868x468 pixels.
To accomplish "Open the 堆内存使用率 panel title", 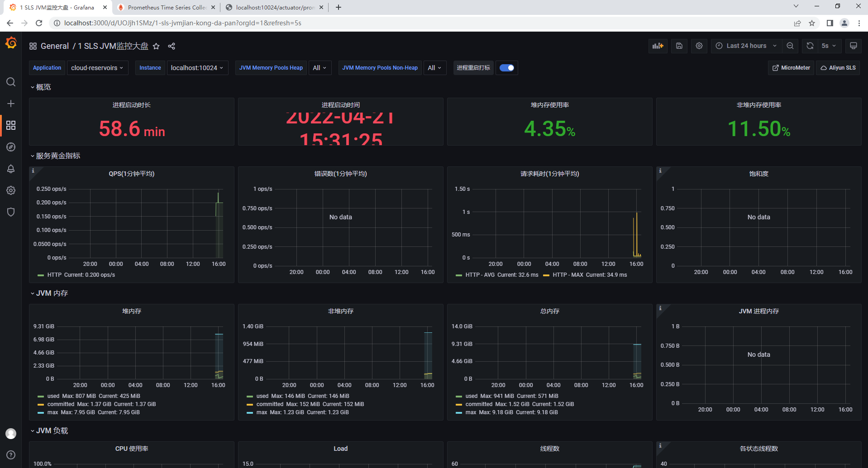I will (x=550, y=105).
